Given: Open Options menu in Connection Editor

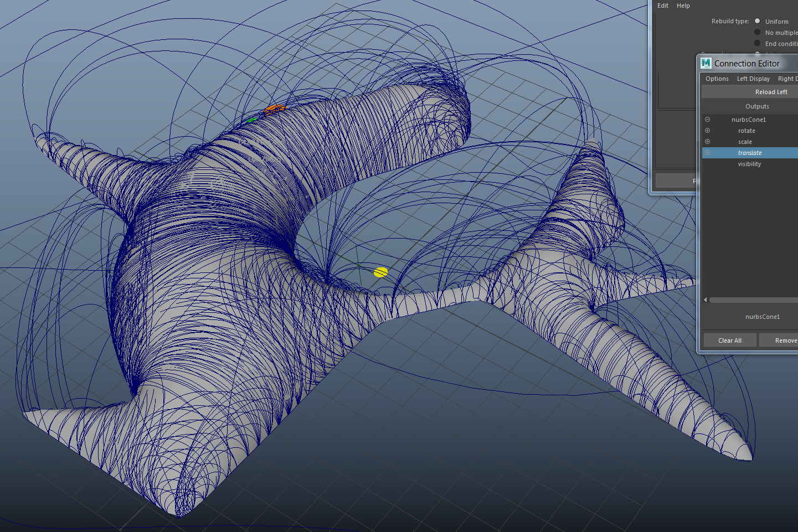Looking at the screenshot, I should coord(717,79).
